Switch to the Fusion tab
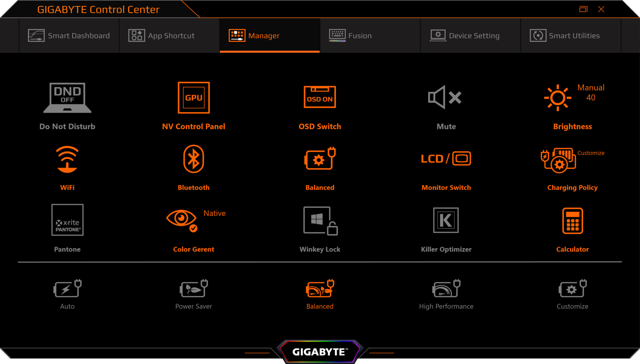 coord(350,35)
